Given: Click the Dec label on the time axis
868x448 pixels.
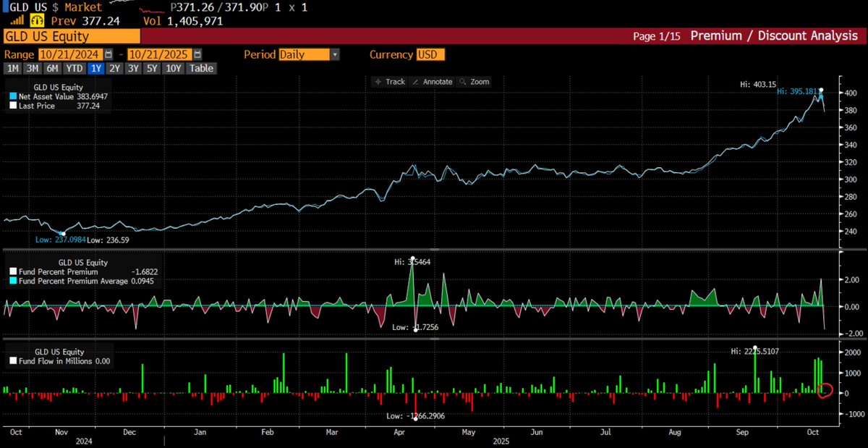Looking at the screenshot, I should coord(131,432).
